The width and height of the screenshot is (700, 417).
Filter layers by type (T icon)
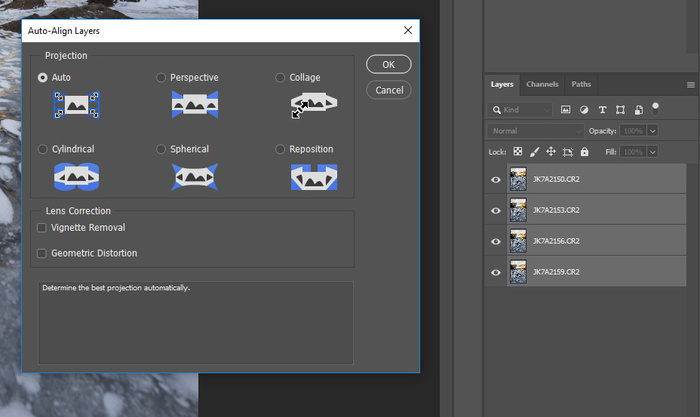point(602,109)
